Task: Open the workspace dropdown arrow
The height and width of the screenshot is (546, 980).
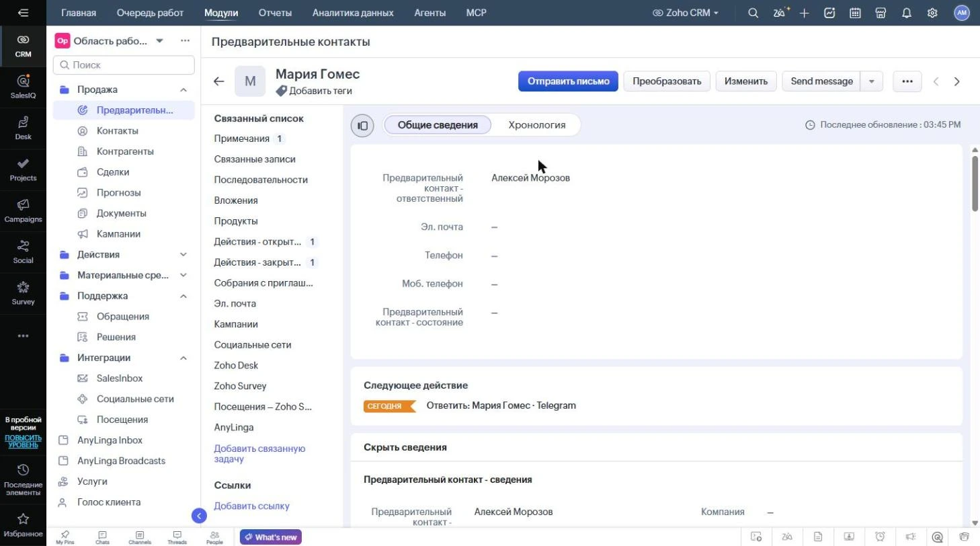Action: click(x=159, y=41)
